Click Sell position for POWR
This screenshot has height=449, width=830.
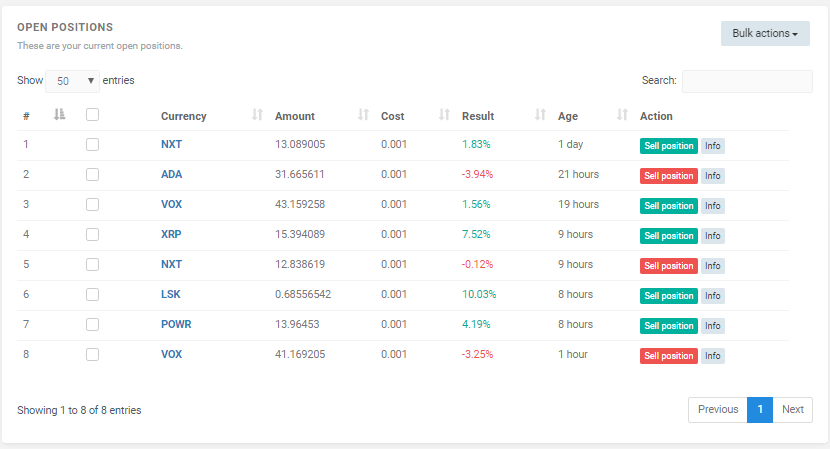(668, 325)
